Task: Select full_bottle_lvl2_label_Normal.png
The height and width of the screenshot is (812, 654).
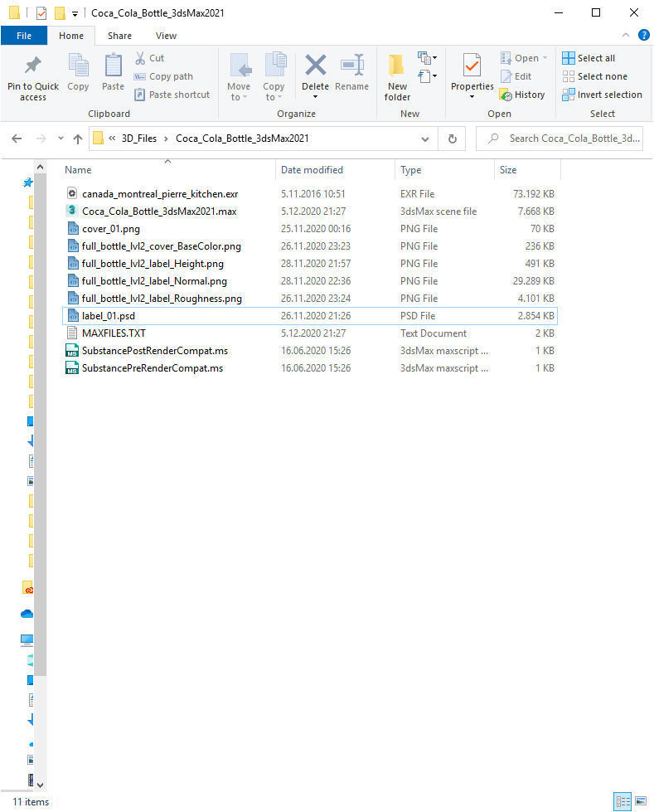Action: (x=309, y=280)
